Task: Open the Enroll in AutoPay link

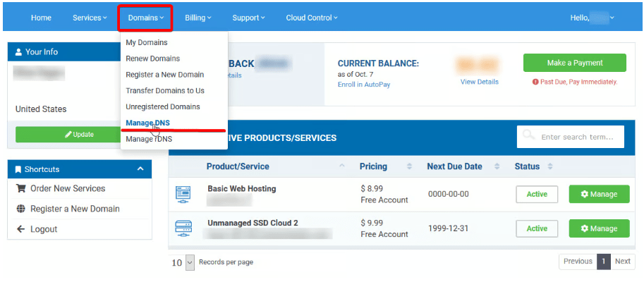Action: 363,85
